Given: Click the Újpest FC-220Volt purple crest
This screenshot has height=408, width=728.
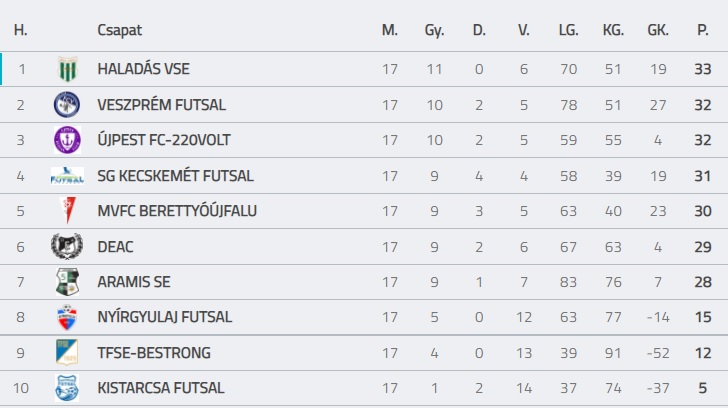Looking at the screenshot, I should coord(67,140).
